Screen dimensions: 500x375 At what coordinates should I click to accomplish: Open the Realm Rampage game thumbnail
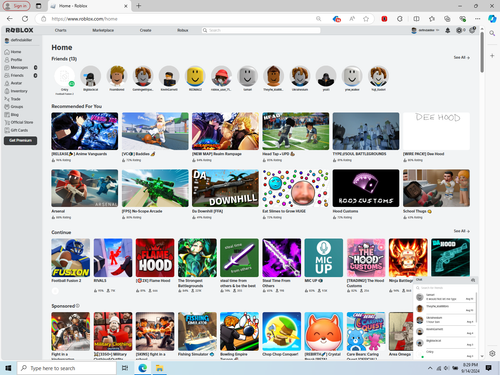pos(225,131)
